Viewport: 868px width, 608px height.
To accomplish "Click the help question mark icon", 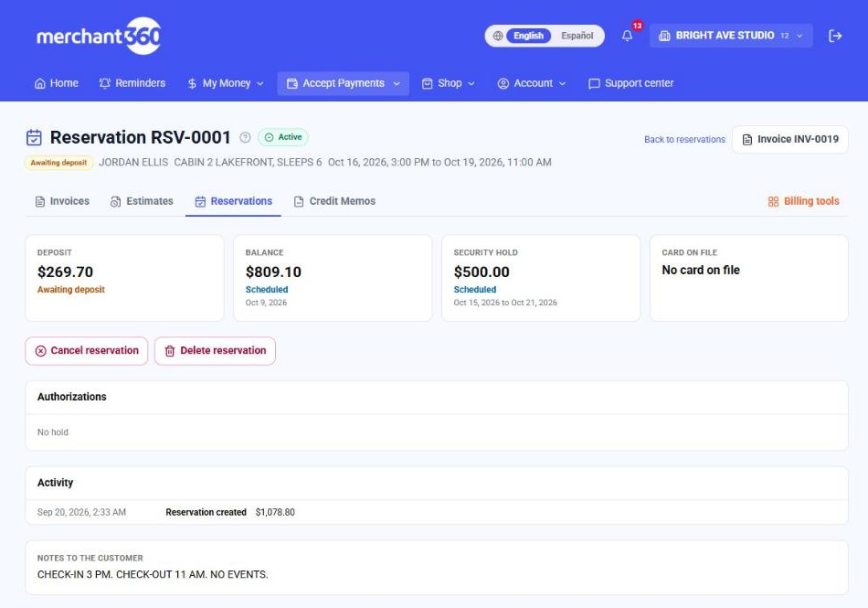I will tap(245, 137).
